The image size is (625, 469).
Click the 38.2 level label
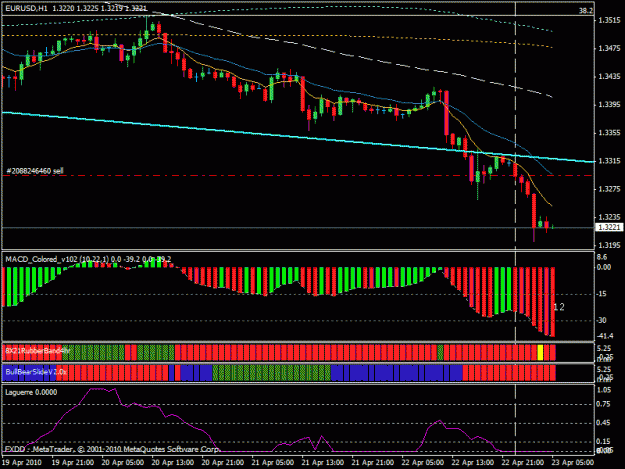point(586,11)
